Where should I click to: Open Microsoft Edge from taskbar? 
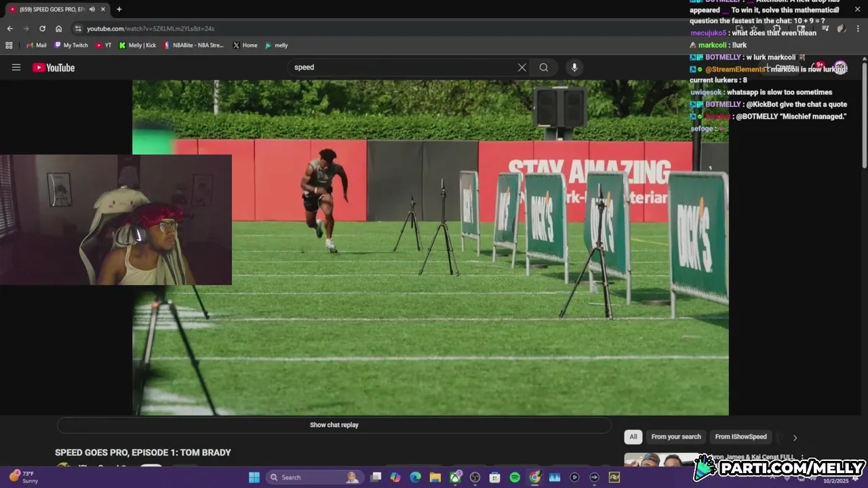pos(416,477)
